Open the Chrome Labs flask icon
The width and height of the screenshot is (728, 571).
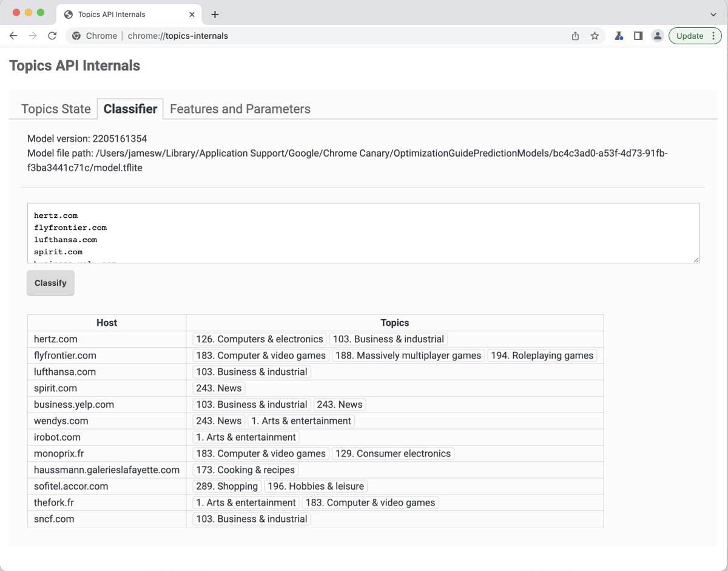coord(619,36)
